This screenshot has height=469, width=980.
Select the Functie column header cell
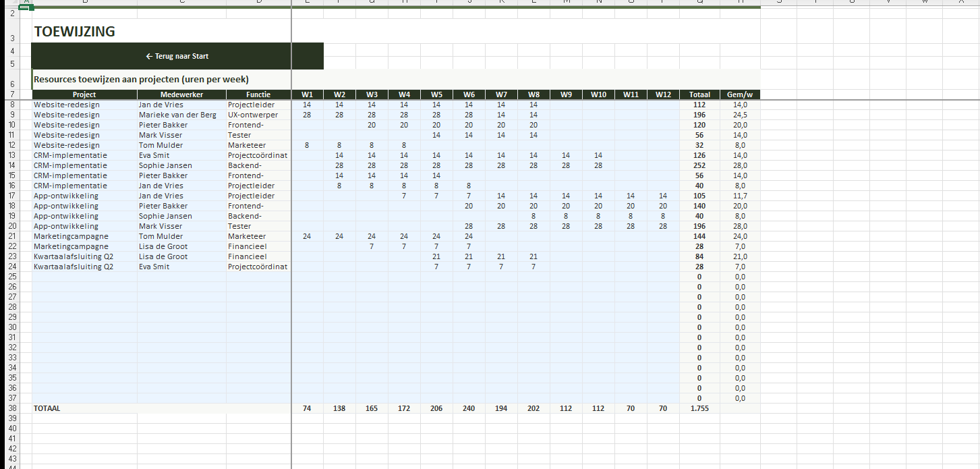(x=258, y=94)
